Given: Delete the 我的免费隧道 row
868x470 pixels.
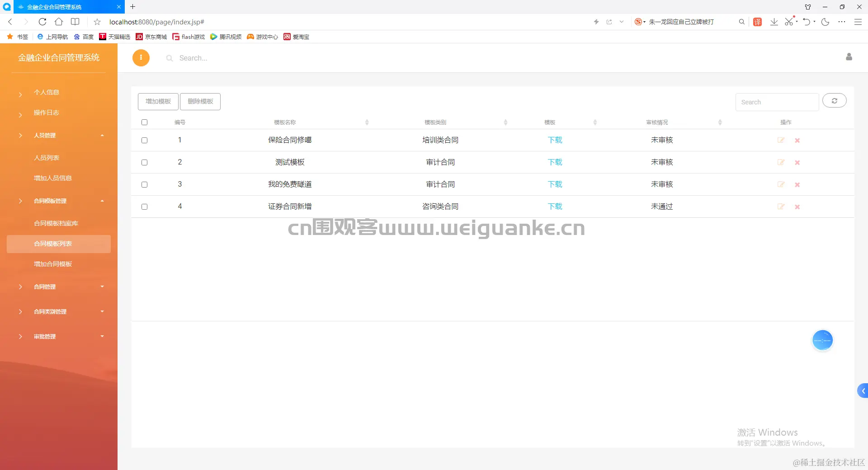Looking at the screenshot, I should tap(797, 185).
